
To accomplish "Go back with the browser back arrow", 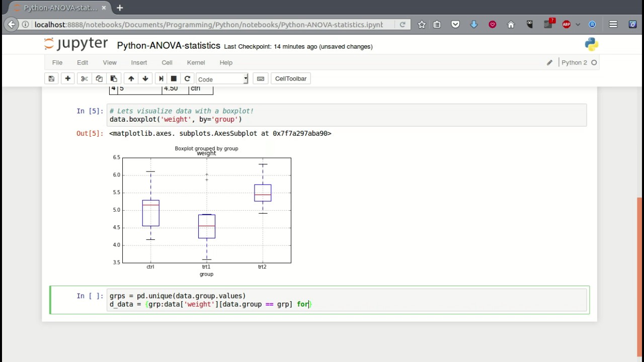I will 12,24.
